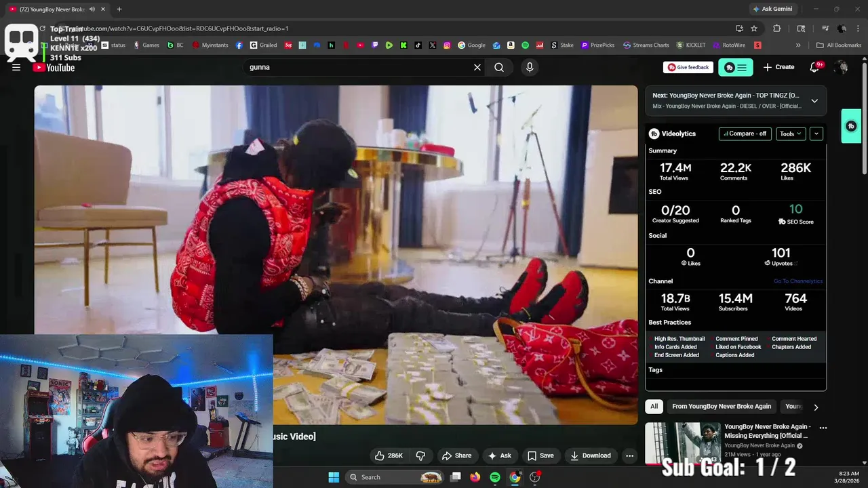Open the Facebook bookmark icon
The width and height of the screenshot is (868, 488).
[x=239, y=45]
